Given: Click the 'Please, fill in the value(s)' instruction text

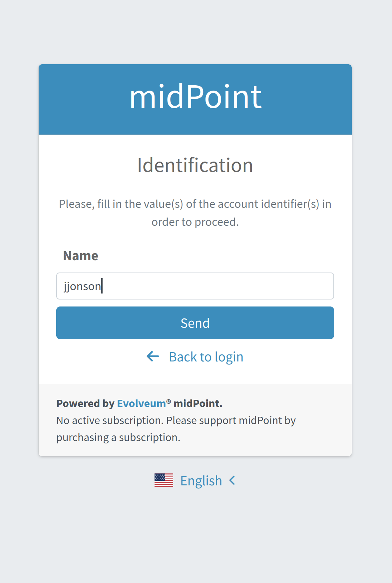Looking at the screenshot, I should point(195,204).
